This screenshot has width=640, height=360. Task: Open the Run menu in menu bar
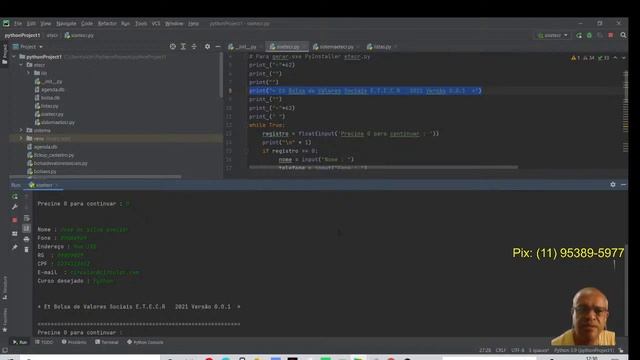[x=125, y=24]
